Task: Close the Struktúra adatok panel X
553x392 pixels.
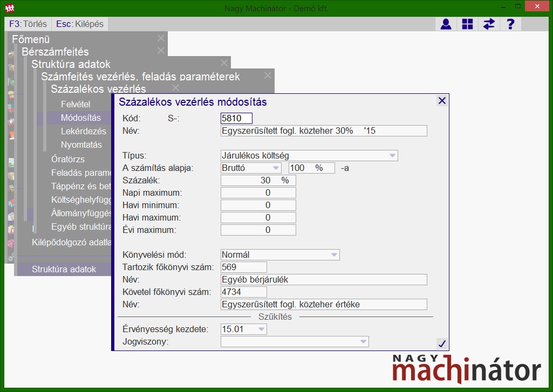Action: (x=224, y=63)
